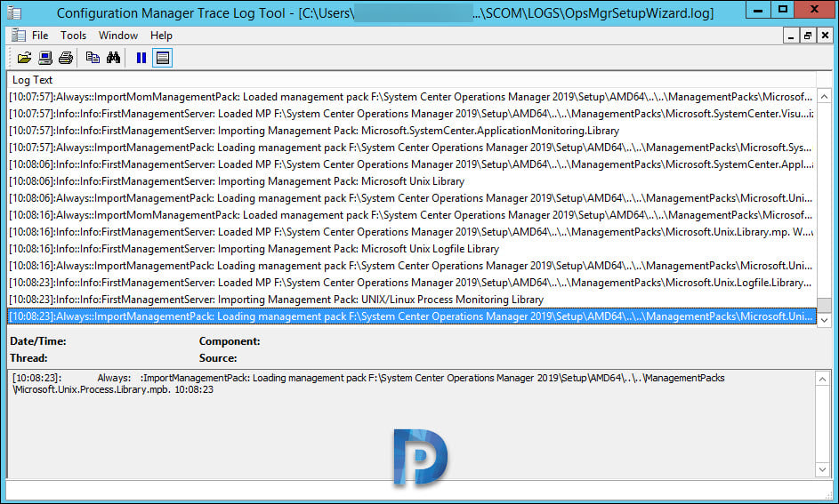Select 10:07:57 Loading management pack Microsoft.Sys… row
Image resolution: width=839 pixels, height=504 pixels.
[411, 148]
